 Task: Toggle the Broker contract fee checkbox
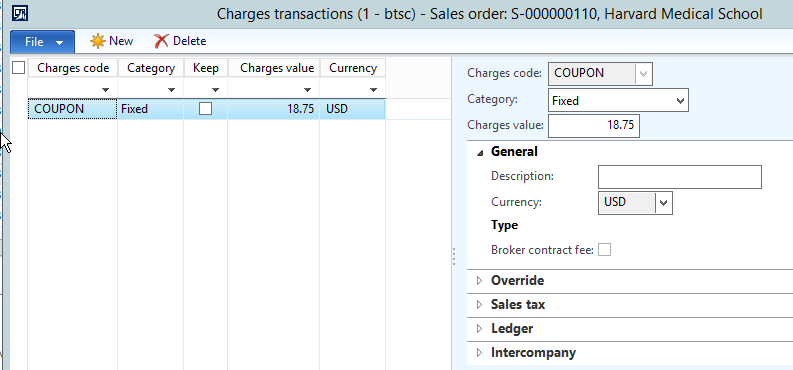[x=604, y=250]
